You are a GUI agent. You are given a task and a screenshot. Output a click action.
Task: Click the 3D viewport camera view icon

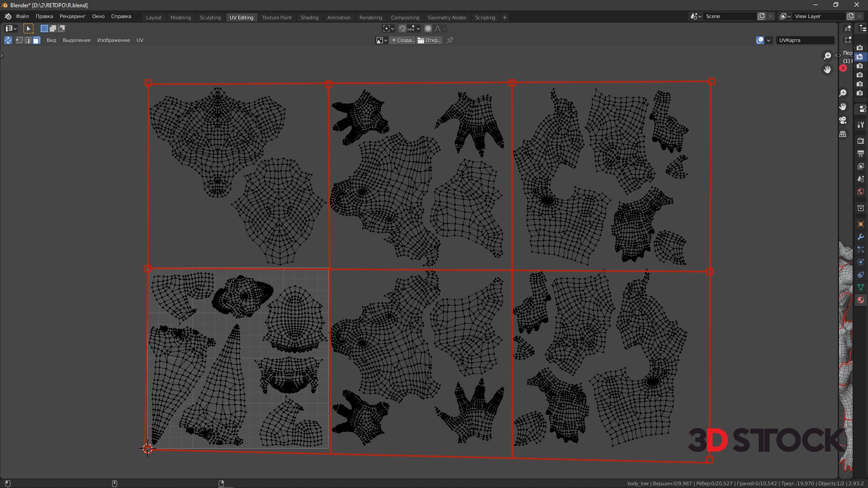pyautogui.click(x=843, y=121)
